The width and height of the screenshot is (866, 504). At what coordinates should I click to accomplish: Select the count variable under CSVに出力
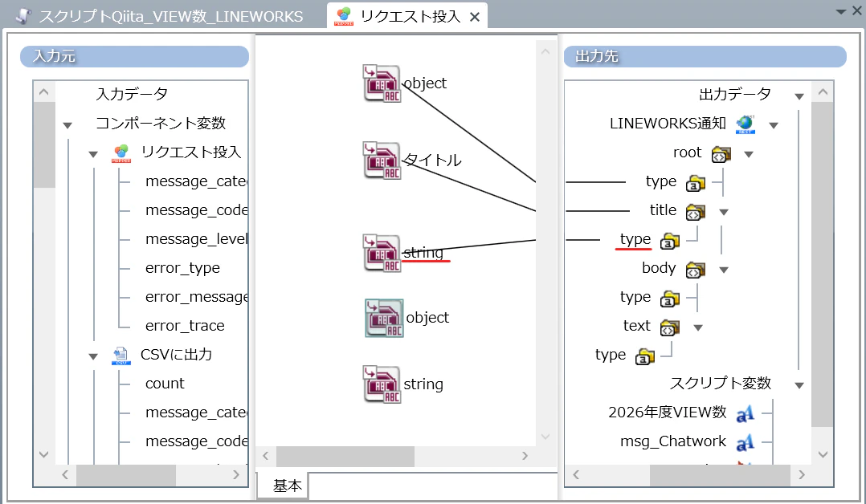[165, 383]
